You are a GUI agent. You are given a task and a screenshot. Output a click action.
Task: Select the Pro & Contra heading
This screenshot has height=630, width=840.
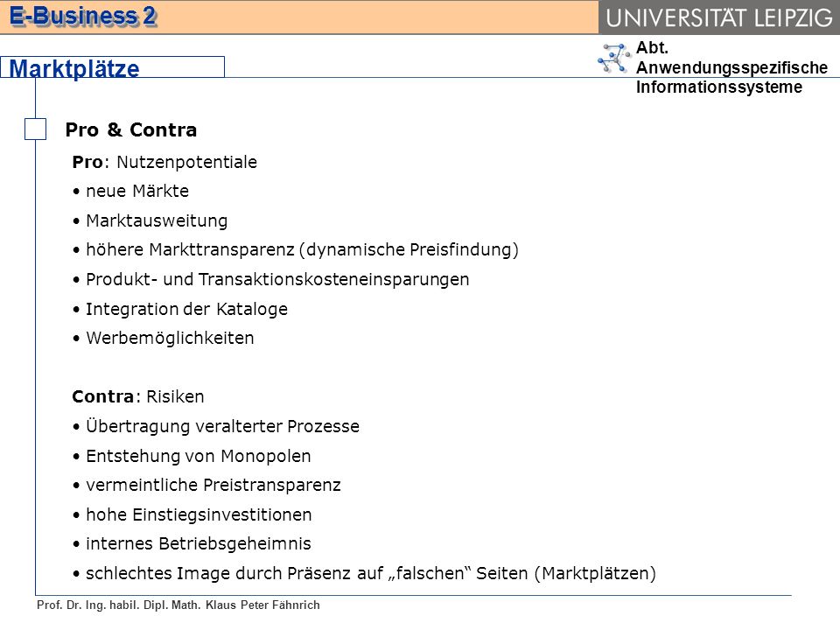(x=131, y=129)
